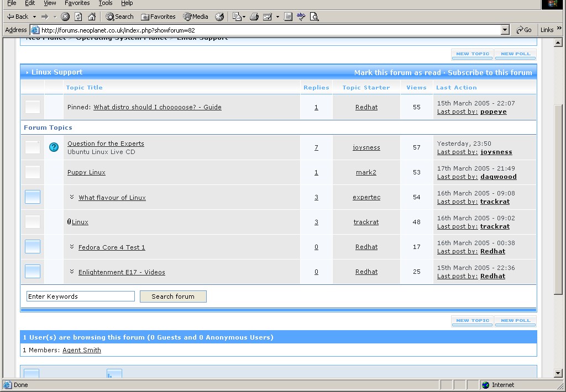Open Agent Smith member profile

coord(82,350)
